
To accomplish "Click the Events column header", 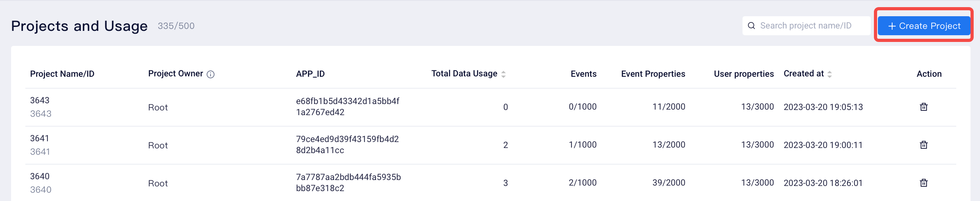I will point(583,74).
